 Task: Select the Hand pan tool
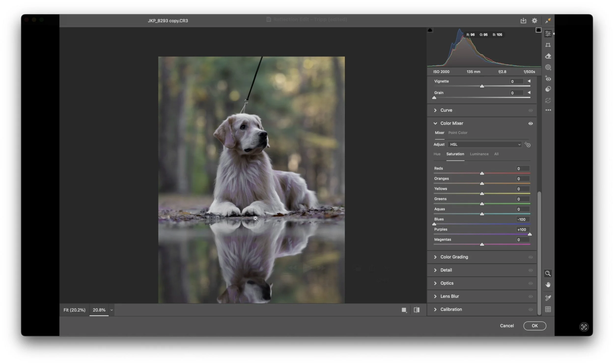point(548,285)
